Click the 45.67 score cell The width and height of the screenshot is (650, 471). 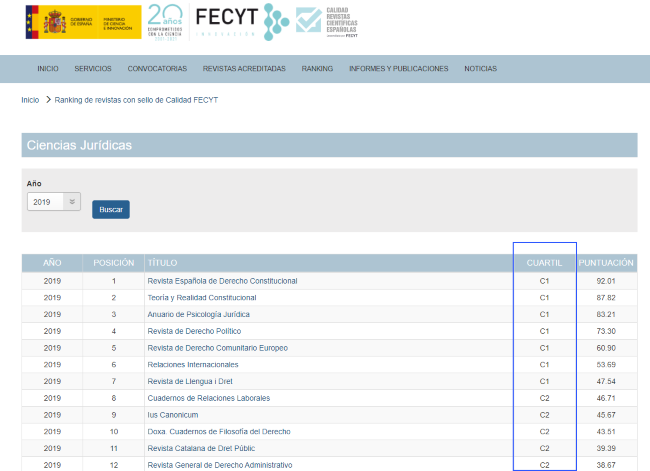click(x=606, y=415)
